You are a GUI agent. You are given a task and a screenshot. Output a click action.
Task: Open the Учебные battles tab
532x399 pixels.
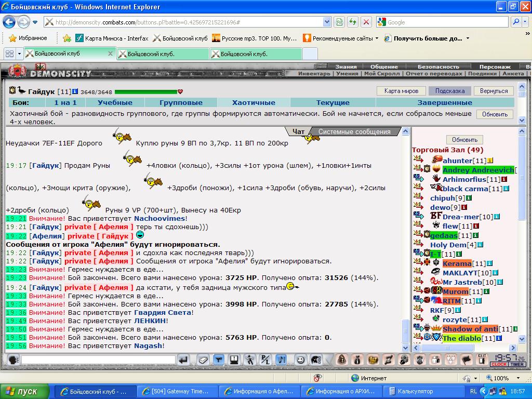pyautogui.click(x=115, y=102)
